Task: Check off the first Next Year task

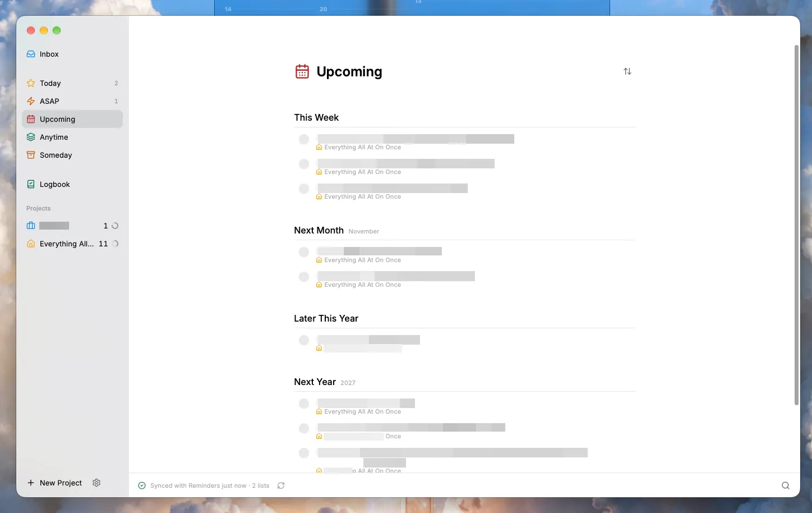Action: (304, 404)
